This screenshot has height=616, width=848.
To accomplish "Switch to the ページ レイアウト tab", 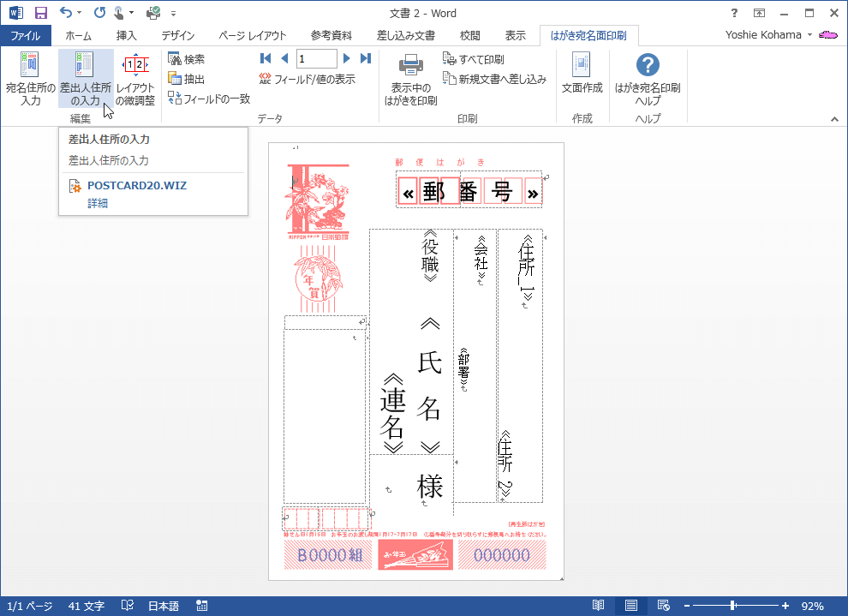I will [253, 36].
